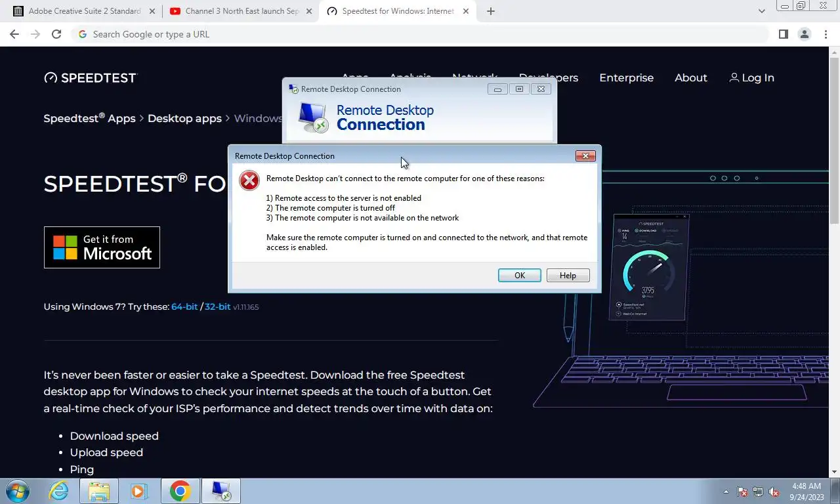This screenshot has width=840, height=504.
Task: Open Chrome's three-dot menu
Action: tap(825, 34)
